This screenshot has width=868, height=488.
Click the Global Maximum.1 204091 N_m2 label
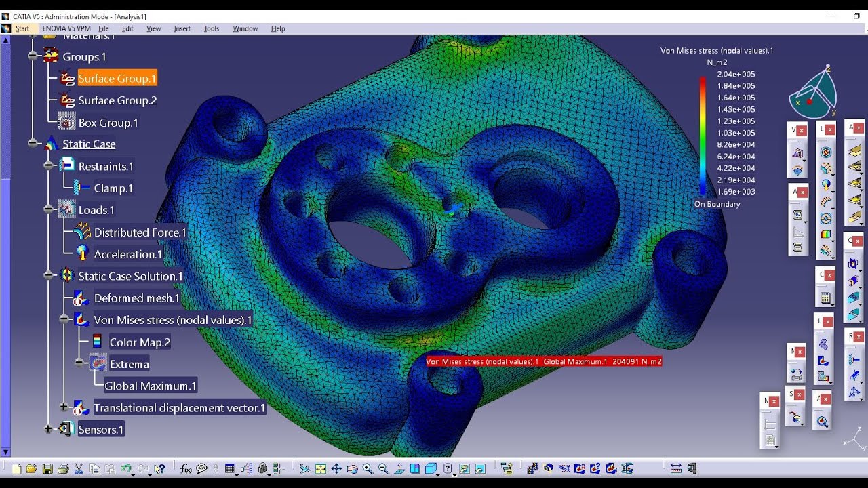point(544,361)
